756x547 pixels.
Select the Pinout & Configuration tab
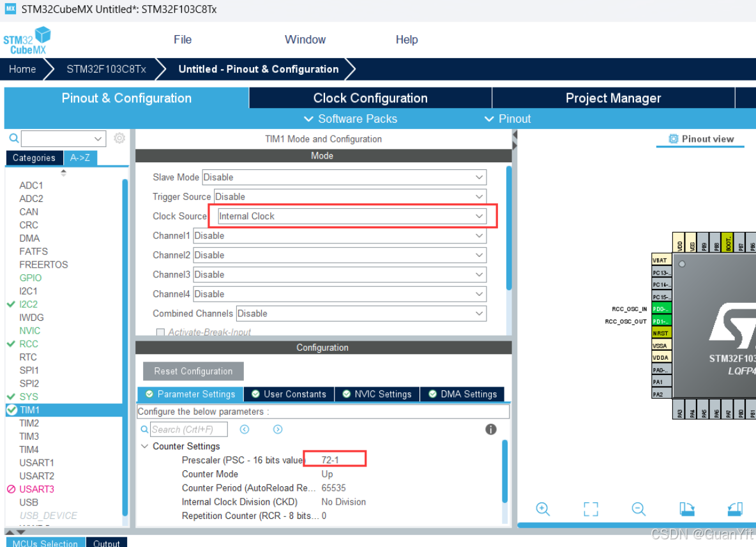point(126,98)
